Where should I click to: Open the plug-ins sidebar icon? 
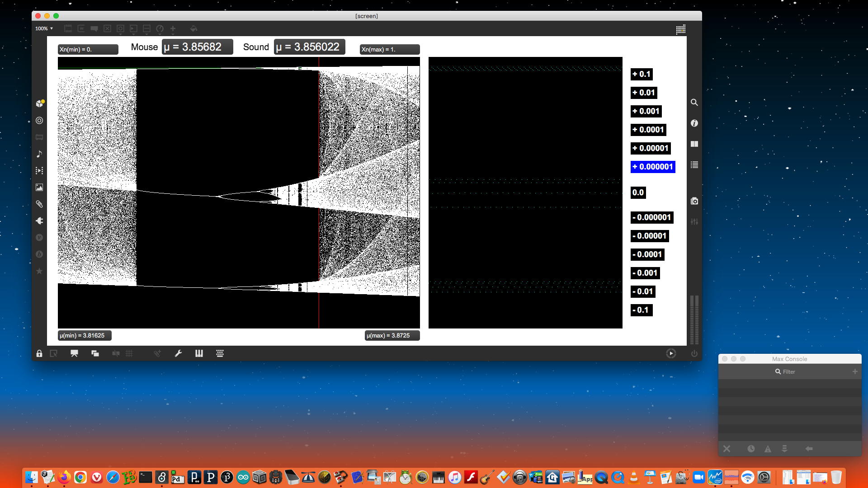point(39,221)
